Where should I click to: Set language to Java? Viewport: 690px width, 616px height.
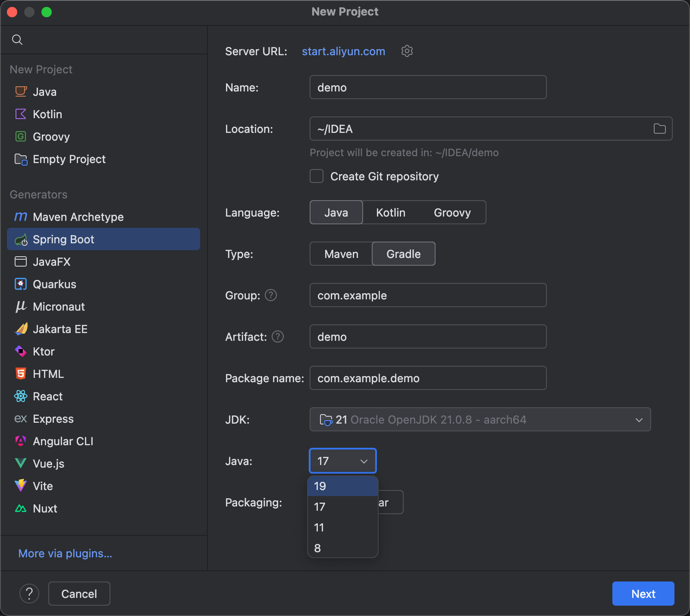click(x=336, y=212)
